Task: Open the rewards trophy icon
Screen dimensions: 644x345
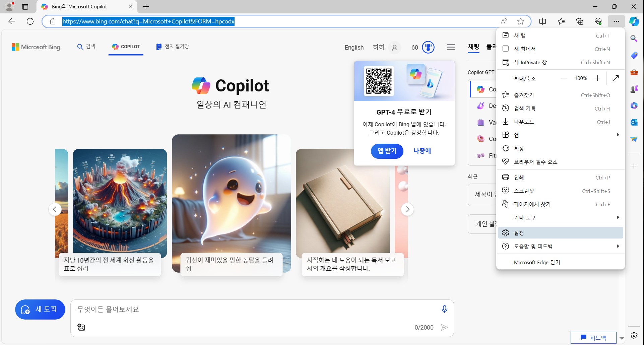Action: [428, 47]
